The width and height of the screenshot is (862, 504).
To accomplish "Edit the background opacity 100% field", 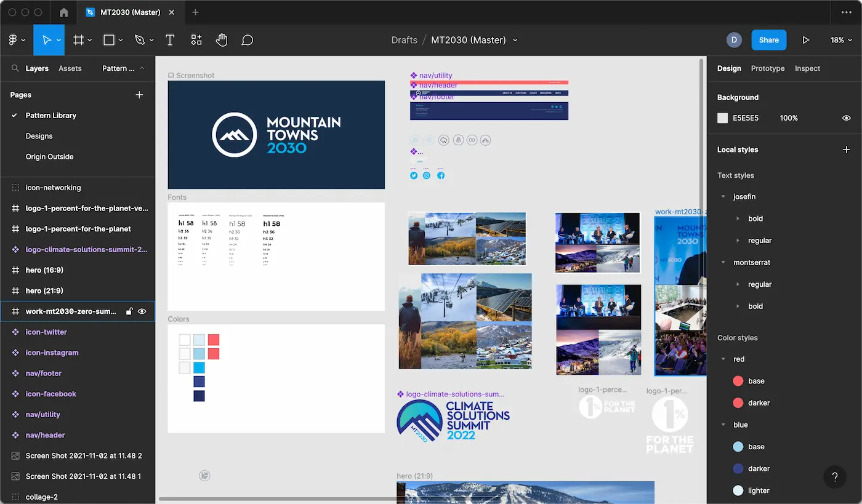I will [789, 118].
